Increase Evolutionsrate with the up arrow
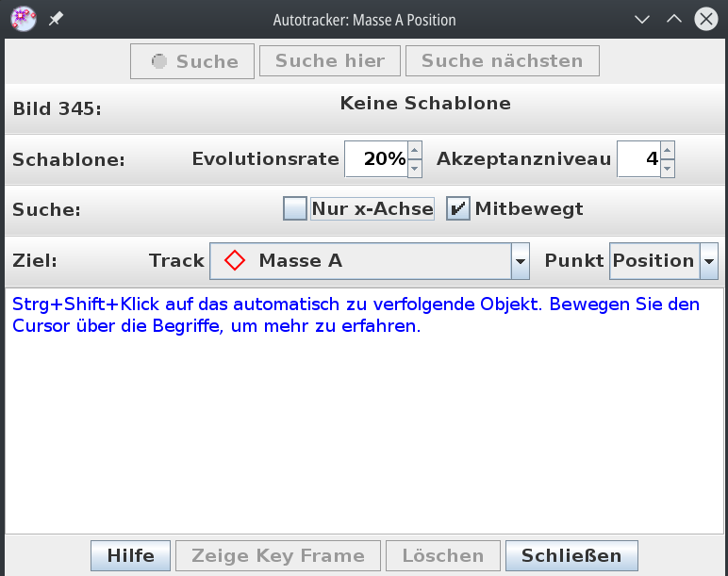Screen dimensions: 728x576 tap(415, 151)
